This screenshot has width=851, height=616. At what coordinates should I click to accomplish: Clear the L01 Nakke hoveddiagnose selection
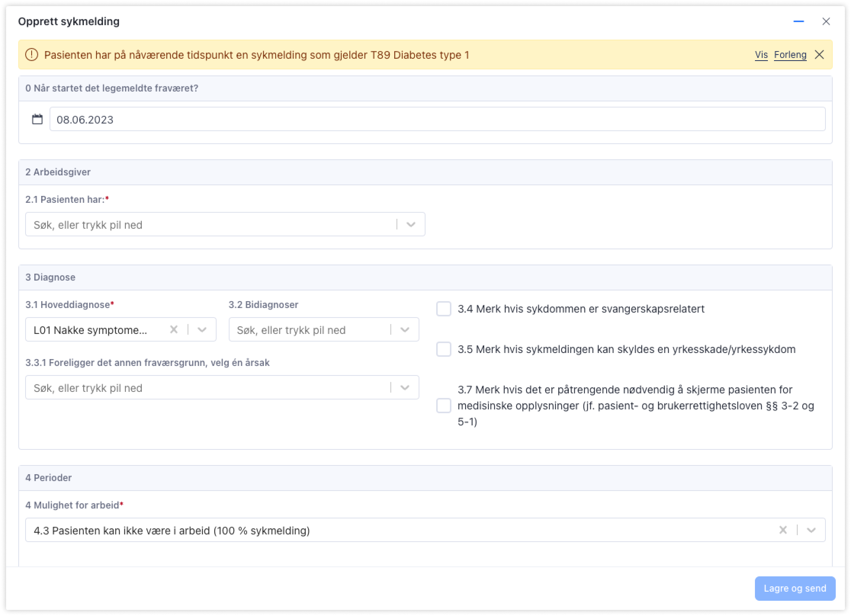[x=174, y=329]
